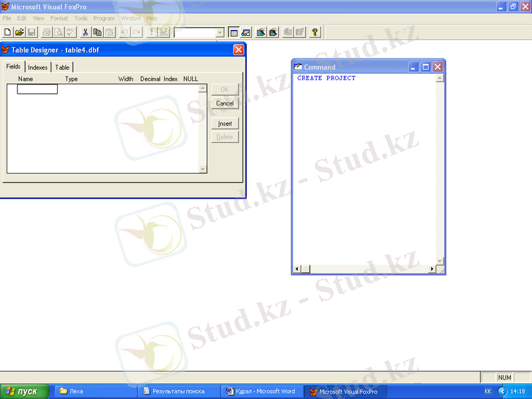The image size is (532, 399).
Task: Click the Command window scroll left arrow
Action: coord(297,269)
